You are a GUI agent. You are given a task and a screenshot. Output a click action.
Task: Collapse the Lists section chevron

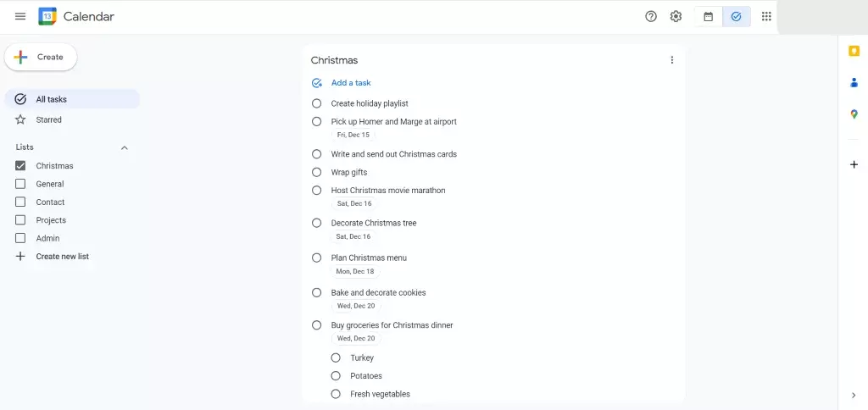tap(125, 147)
